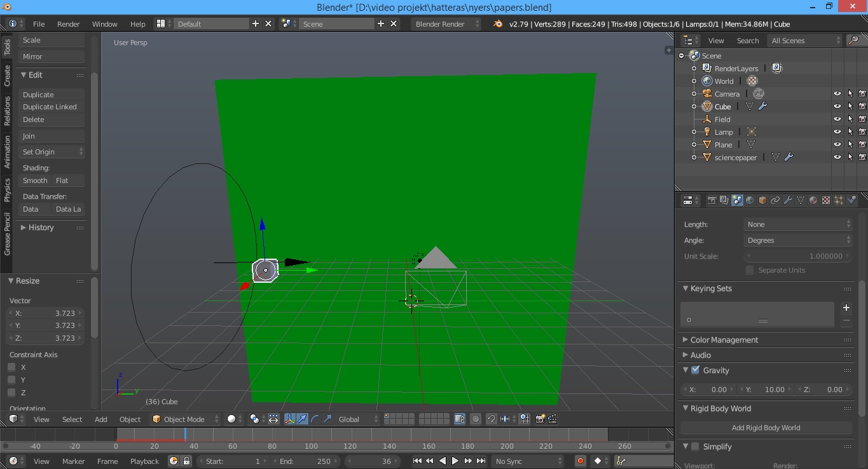Click the OpenGL render animation clapper icon
Viewport: 868px width, 469px height.
click(553, 419)
